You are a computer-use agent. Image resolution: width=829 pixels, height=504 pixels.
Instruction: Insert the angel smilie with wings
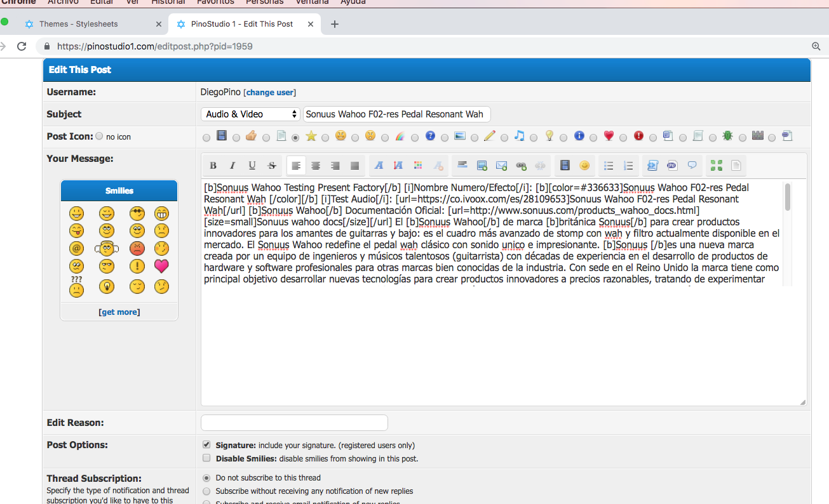[107, 248]
